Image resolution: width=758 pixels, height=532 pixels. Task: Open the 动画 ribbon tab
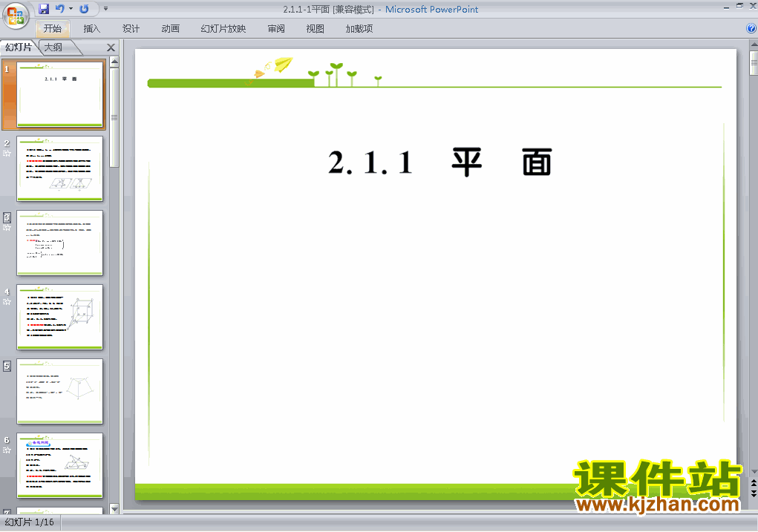coord(170,28)
